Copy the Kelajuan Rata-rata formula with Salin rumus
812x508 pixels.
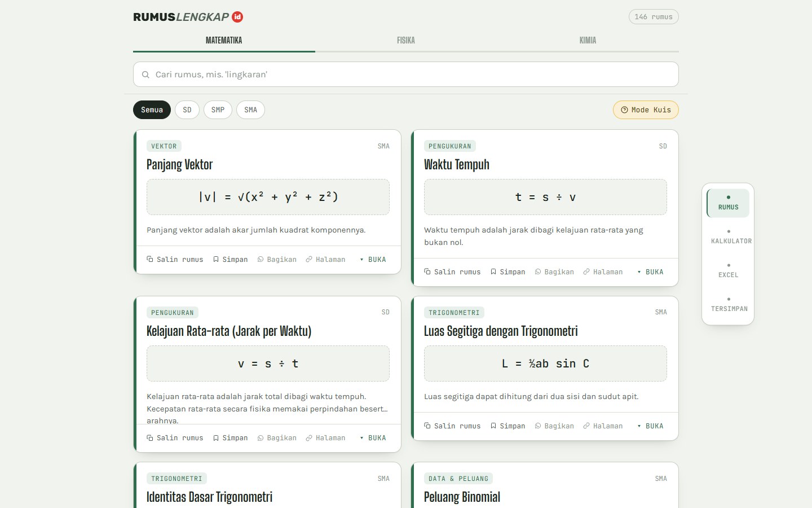175,438
